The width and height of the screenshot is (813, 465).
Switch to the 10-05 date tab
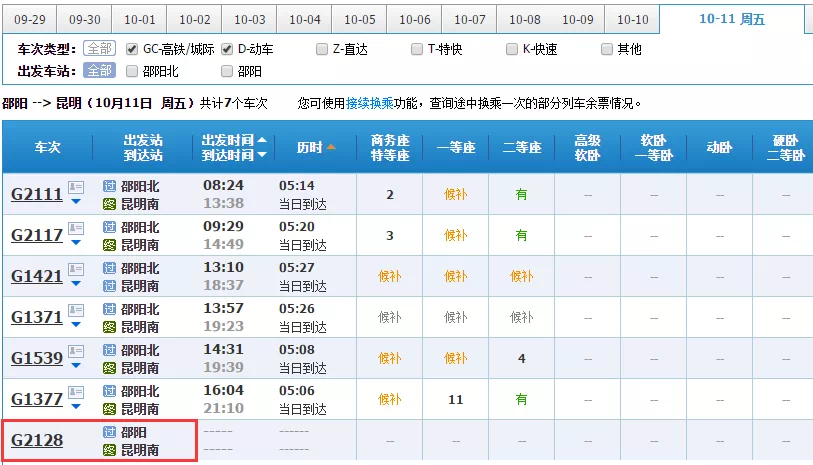pyautogui.click(x=359, y=20)
